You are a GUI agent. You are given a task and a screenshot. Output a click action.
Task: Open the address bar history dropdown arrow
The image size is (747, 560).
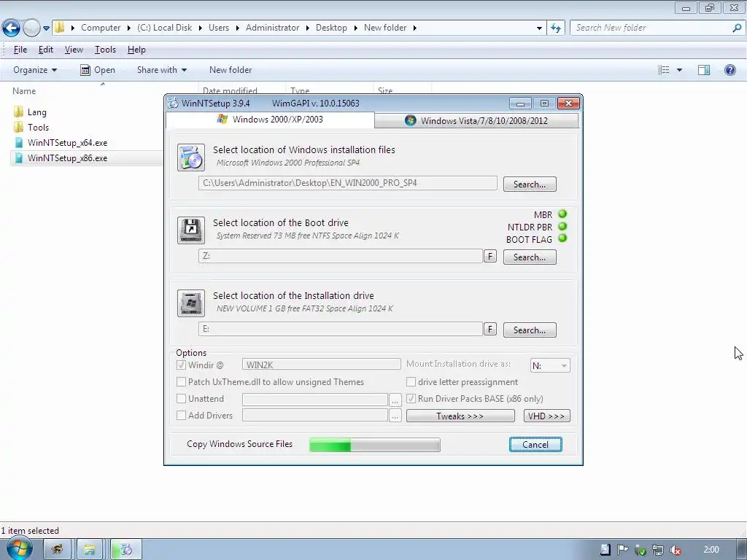pyautogui.click(x=539, y=28)
